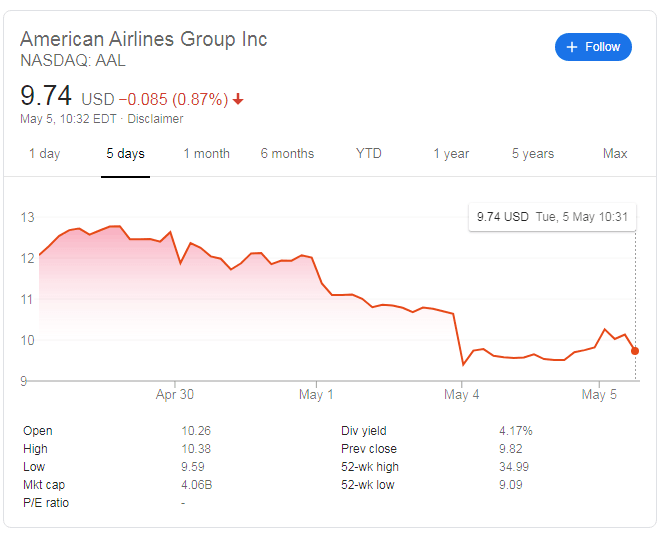
Task: Select the 1 day tab
Action: click(x=44, y=154)
